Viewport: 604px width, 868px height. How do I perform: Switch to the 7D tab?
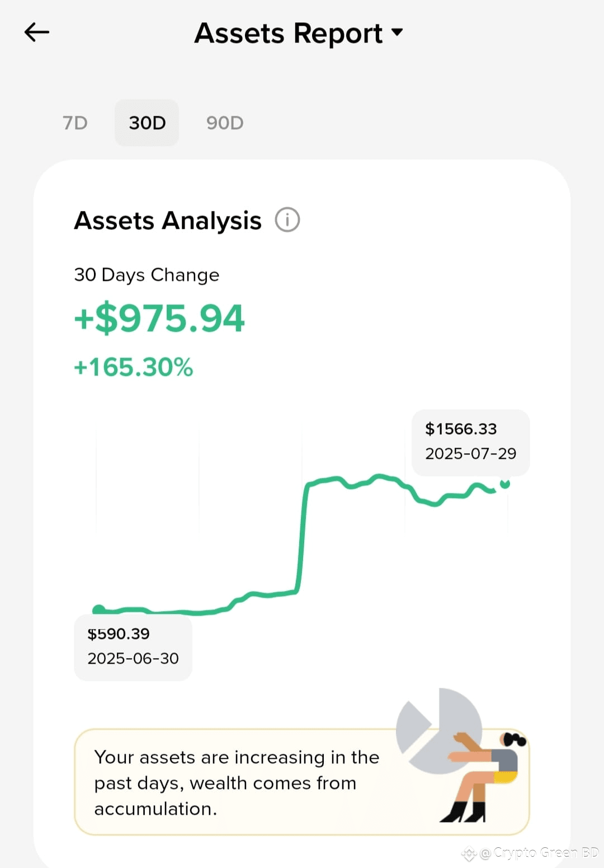pyautogui.click(x=75, y=123)
